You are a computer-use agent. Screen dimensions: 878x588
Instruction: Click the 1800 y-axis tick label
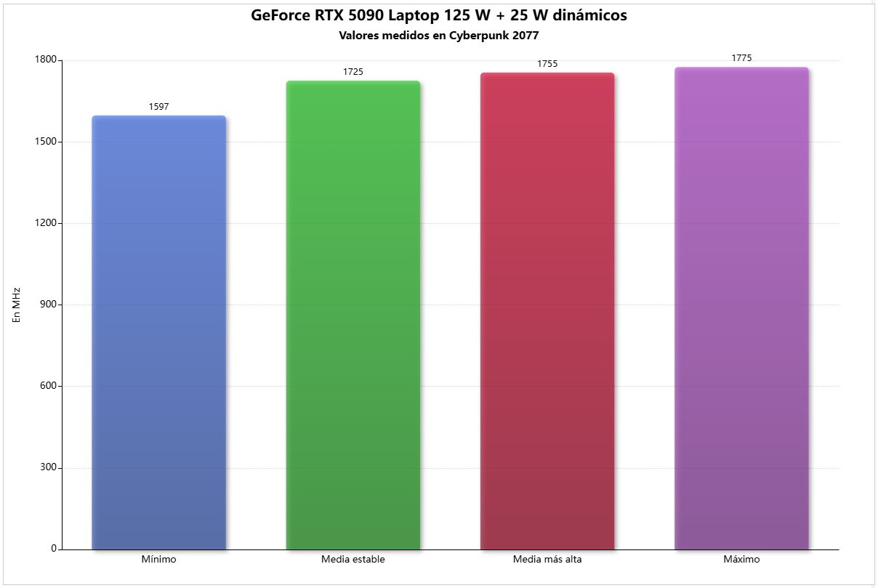tap(47, 60)
